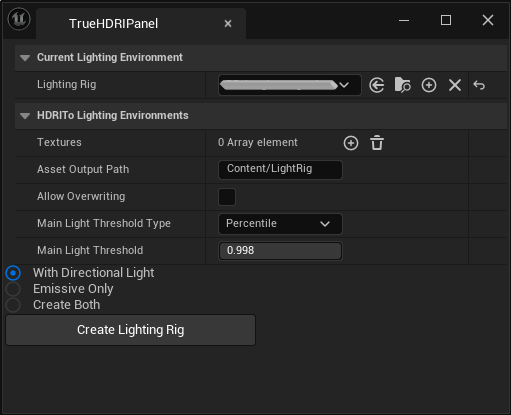Click Main Light Threshold Type label
The height and width of the screenshot is (415, 511).
pyautogui.click(x=104, y=223)
